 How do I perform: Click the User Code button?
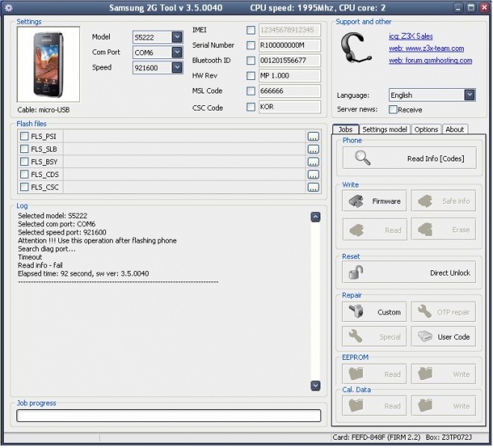(x=443, y=337)
